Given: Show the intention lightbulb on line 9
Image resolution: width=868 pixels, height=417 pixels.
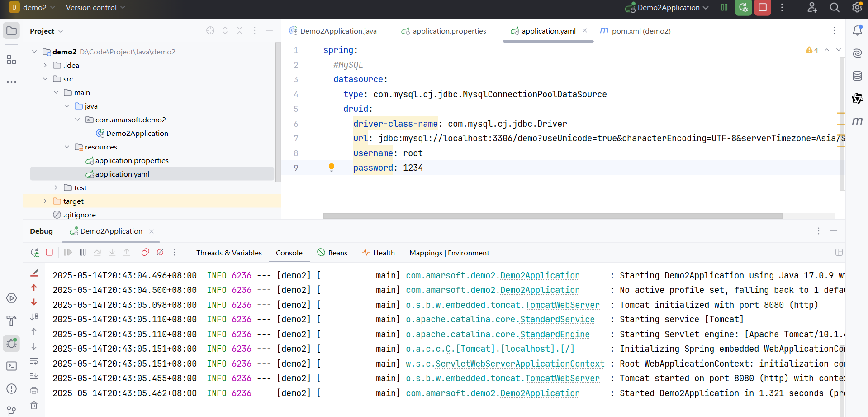Looking at the screenshot, I should click(x=332, y=168).
